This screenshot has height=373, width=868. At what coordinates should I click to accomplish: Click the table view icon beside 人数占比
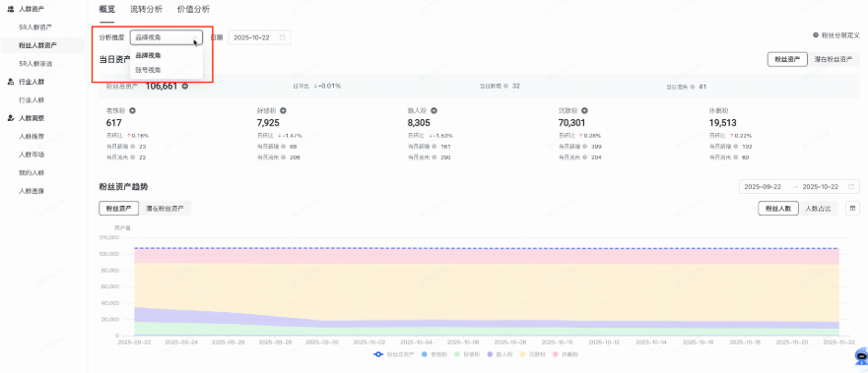pyautogui.click(x=852, y=209)
